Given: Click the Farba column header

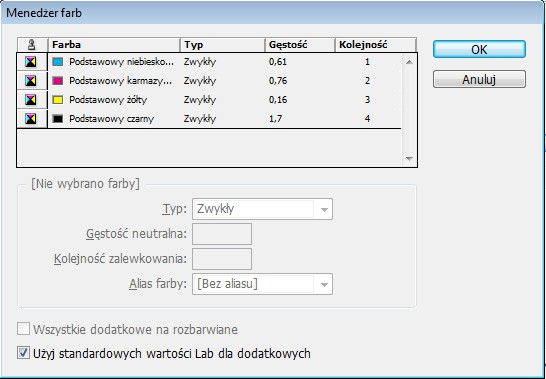Looking at the screenshot, I should point(114,45).
